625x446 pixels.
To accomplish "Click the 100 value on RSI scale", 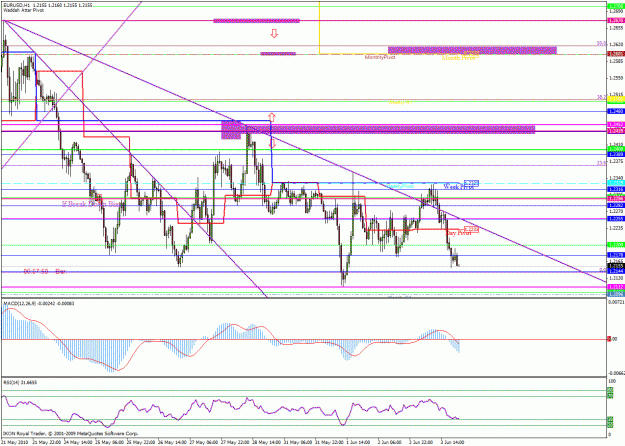I will pos(611,382).
